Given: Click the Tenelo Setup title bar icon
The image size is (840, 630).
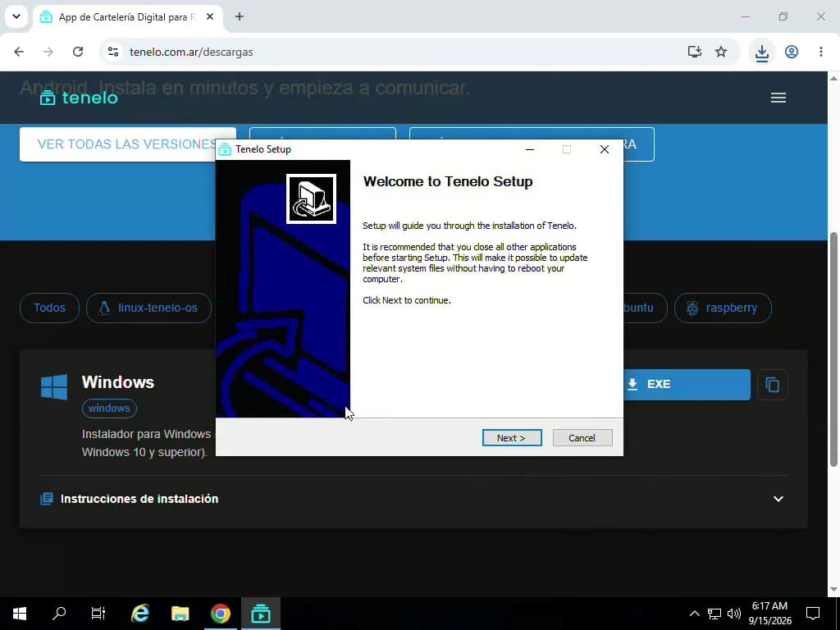Looking at the screenshot, I should (225, 149).
